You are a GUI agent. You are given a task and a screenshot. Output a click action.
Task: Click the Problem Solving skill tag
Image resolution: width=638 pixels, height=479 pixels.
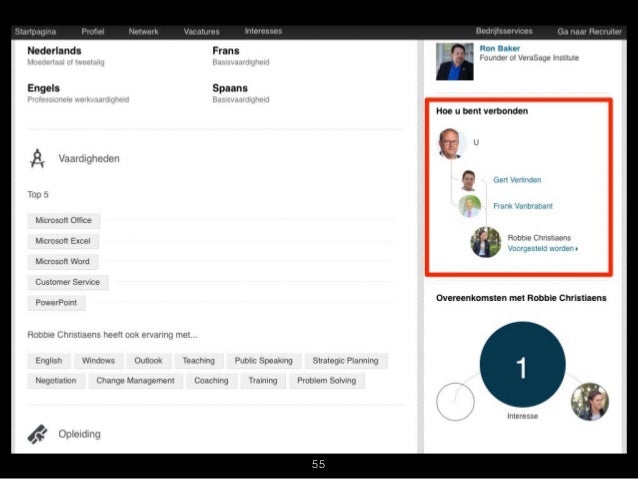coord(327,381)
